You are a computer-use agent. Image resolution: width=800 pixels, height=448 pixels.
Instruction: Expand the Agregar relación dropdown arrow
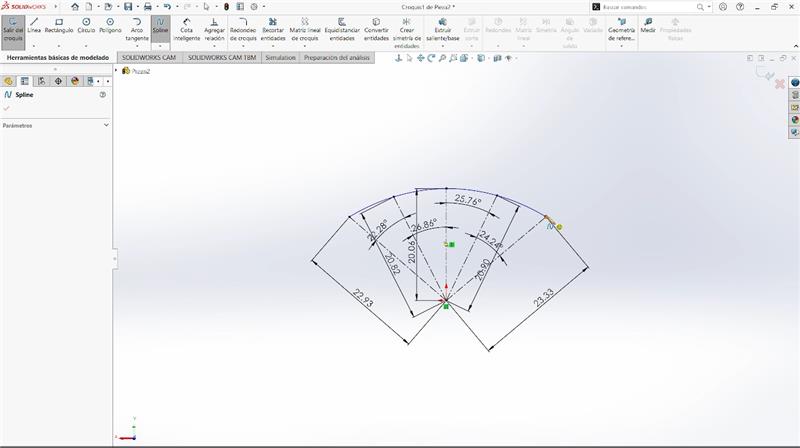214,46
